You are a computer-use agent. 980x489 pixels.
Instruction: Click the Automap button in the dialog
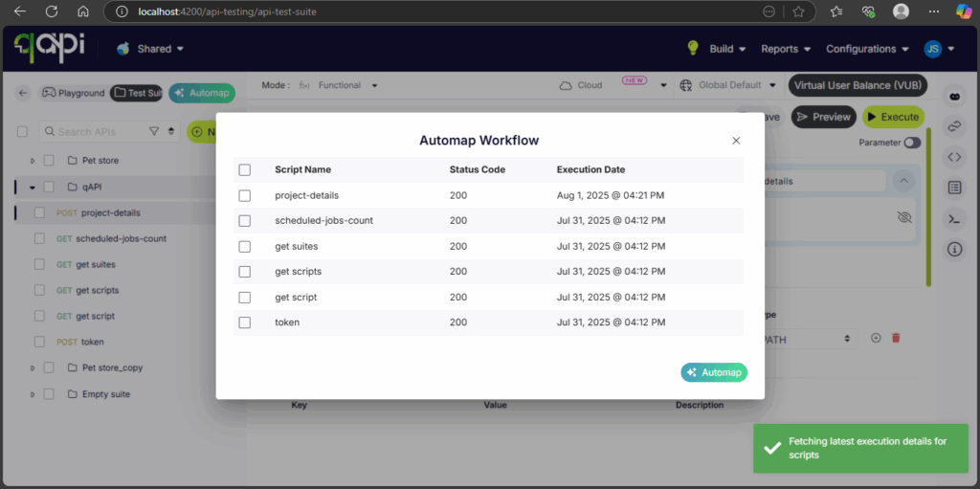714,372
